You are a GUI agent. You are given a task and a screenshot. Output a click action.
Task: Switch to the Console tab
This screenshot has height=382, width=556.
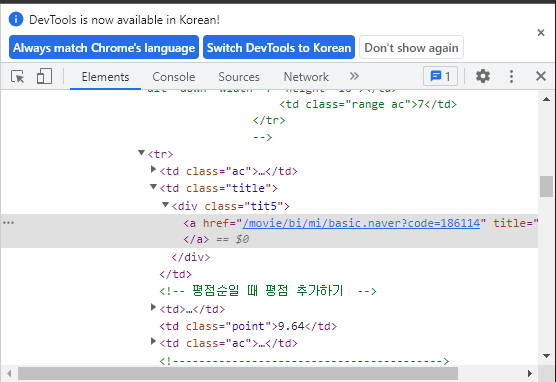[x=174, y=77]
